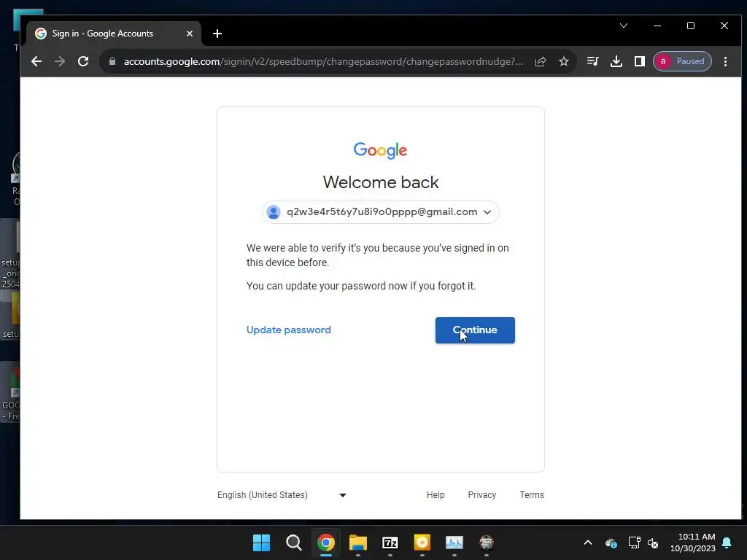Image resolution: width=747 pixels, height=560 pixels.
Task: Open a new tab with plus button
Action: point(217,34)
